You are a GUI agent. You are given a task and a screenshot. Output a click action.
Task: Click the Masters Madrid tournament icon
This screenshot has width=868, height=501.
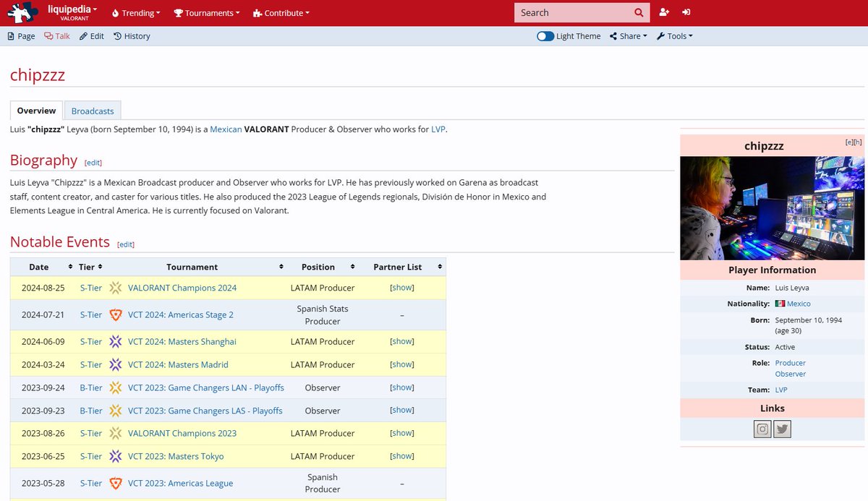[116, 364]
